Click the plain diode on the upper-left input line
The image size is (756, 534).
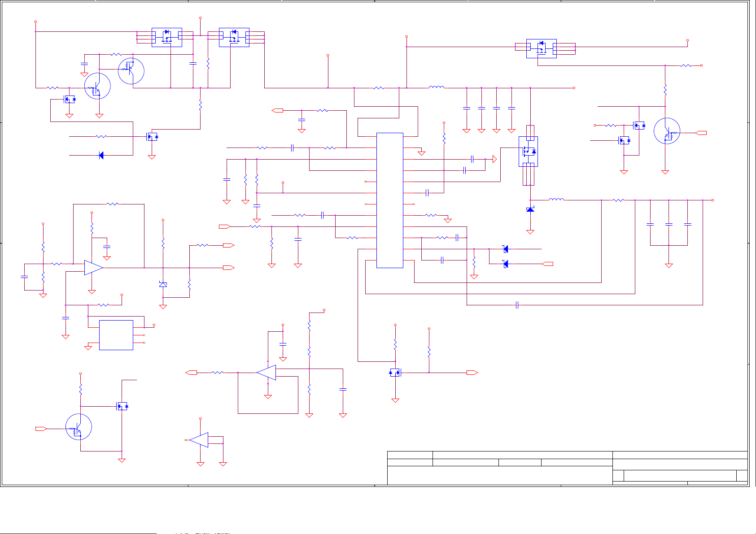point(101,155)
